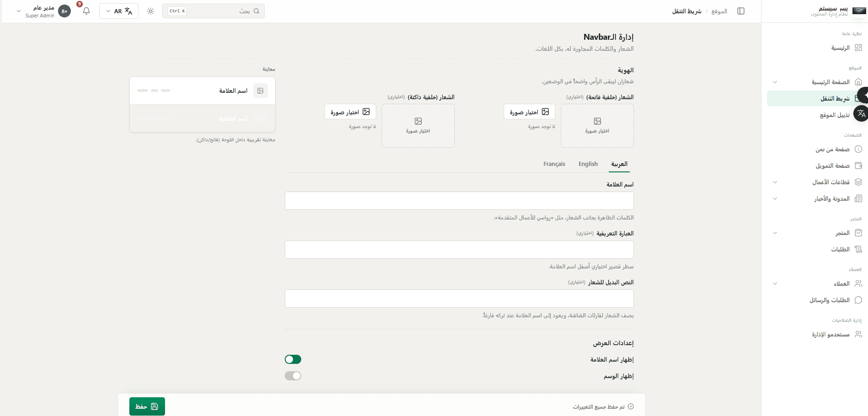This screenshot has width=868, height=416.
Task: Click the light background logo dropzone
Action: pos(597,126)
